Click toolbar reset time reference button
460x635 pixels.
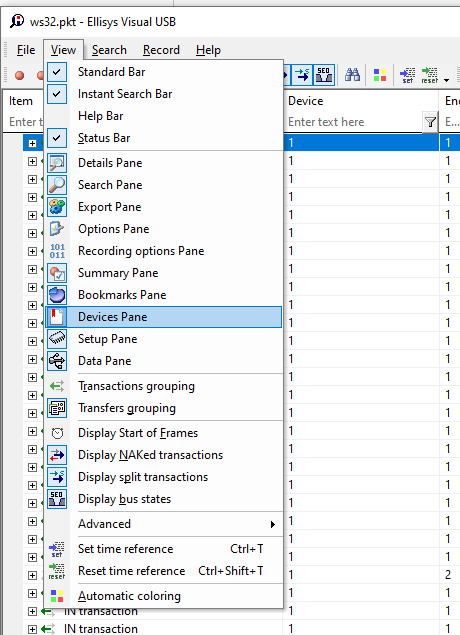coord(430,75)
